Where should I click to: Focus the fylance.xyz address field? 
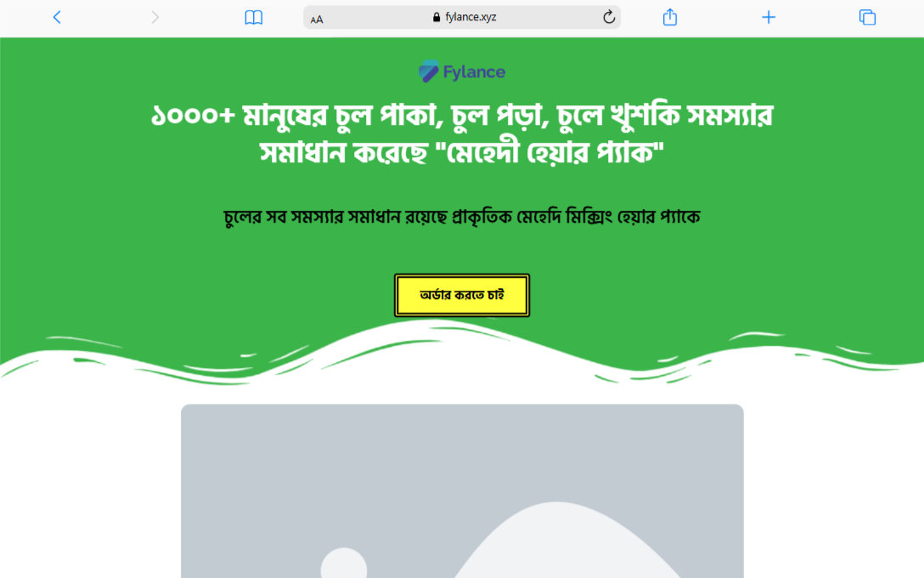pyautogui.click(x=462, y=17)
